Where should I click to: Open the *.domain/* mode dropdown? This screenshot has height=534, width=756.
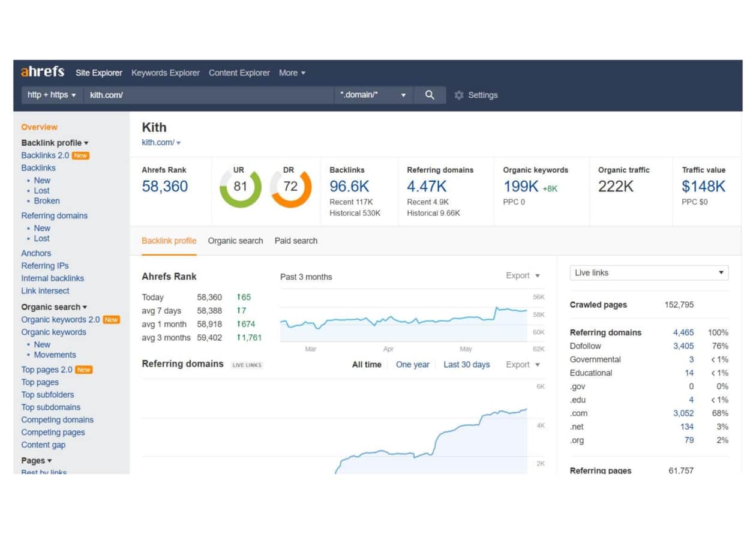click(x=373, y=95)
